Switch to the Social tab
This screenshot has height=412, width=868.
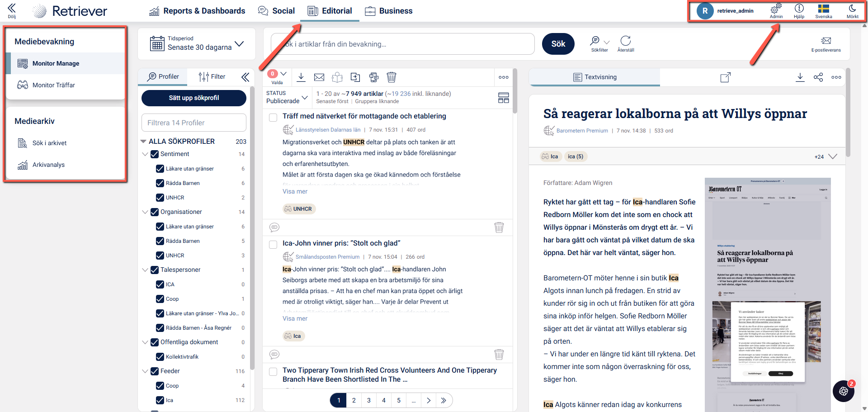tap(276, 11)
